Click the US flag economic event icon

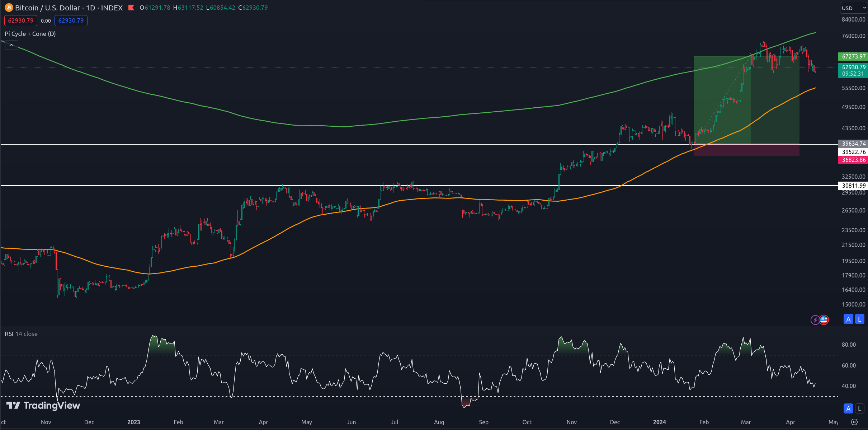click(x=824, y=319)
